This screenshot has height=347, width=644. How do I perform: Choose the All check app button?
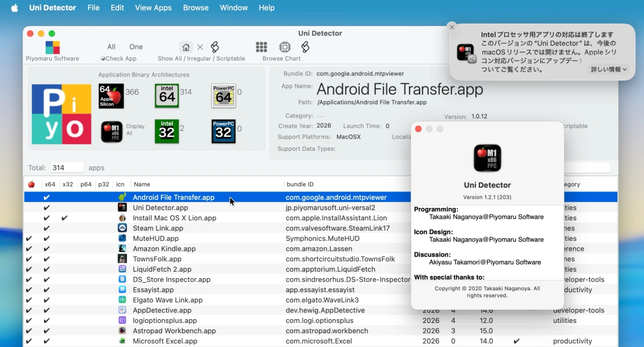(x=111, y=47)
